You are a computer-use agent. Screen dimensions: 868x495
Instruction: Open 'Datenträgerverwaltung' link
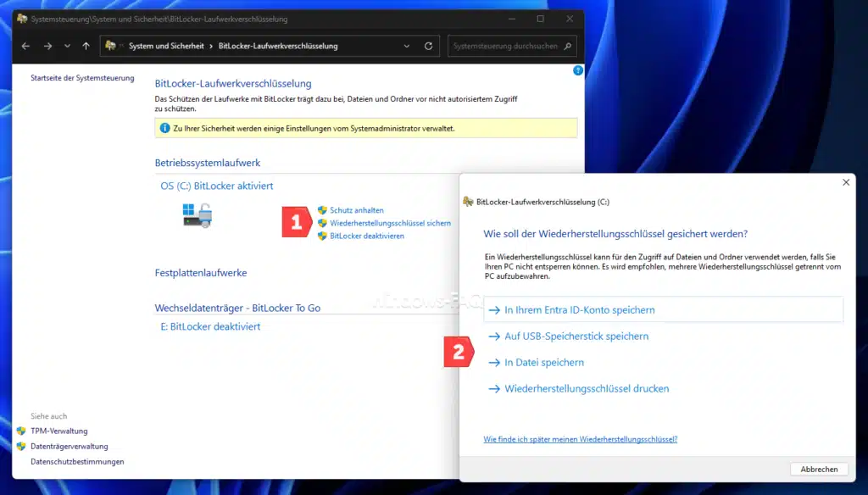[x=70, y=447]
